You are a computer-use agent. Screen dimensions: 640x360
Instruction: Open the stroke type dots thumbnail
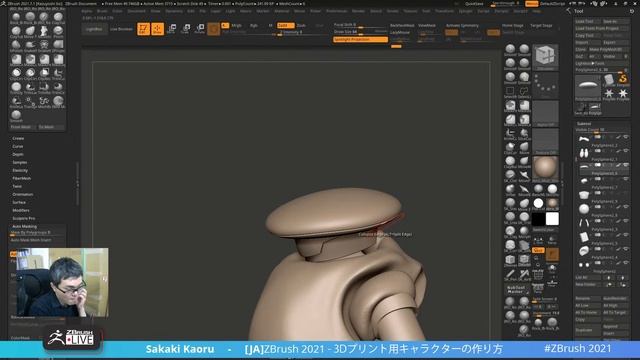[x=545, y=85]
